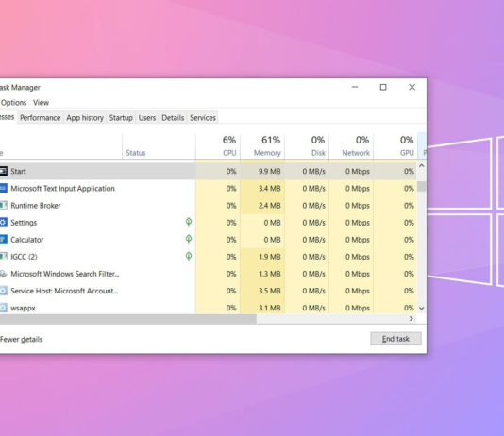Click the vertical scrollbar down arrow
Screen dimensions: 504x436
(x=422, y=308)
